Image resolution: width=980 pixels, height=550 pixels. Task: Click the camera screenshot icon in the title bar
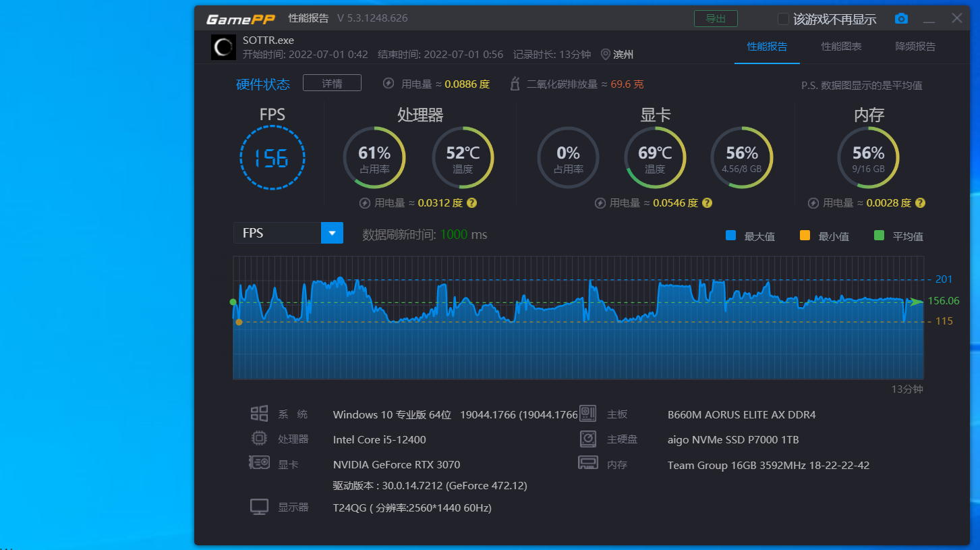point(901,19)
